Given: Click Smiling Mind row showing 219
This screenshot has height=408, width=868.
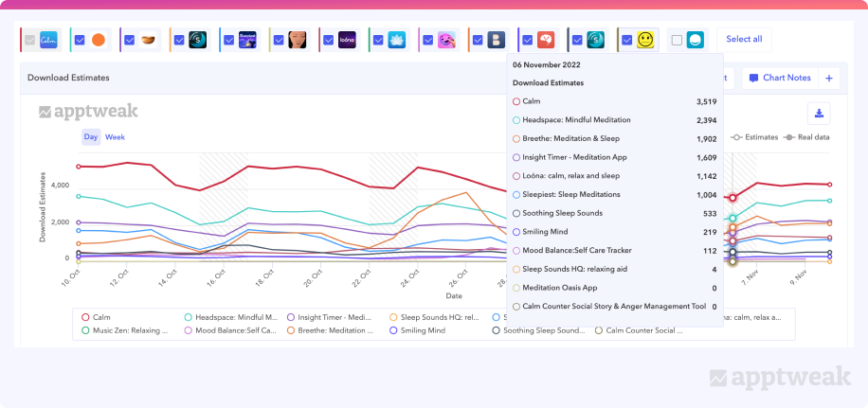Looking at the screenshot, I should tap(614, 232).
